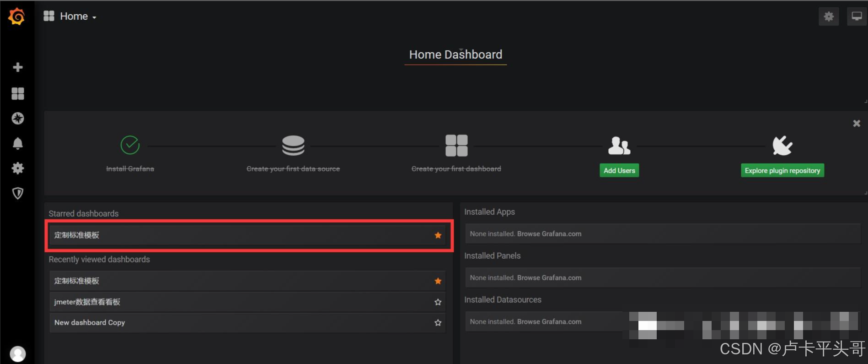Click the Grafana logo icon
868x364 pixels.
click(17, 16)
